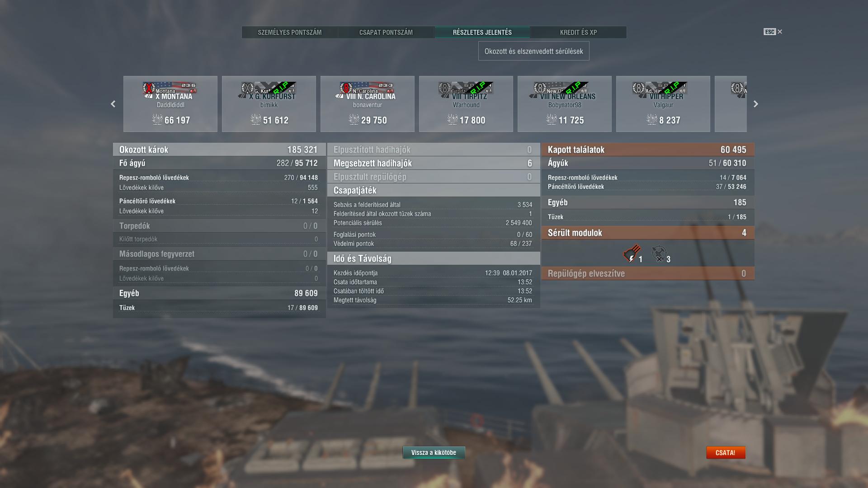
Task: Click the damaged gun module icon
Action: 632,253
